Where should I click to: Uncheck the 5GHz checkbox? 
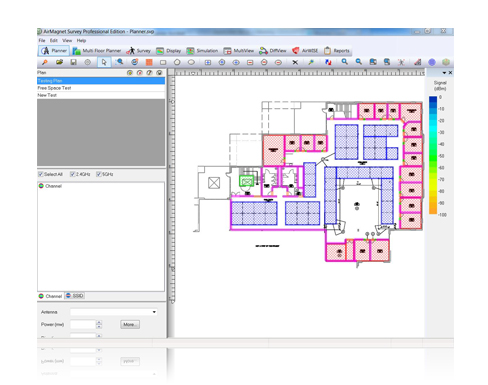click(x=99, y=174)
